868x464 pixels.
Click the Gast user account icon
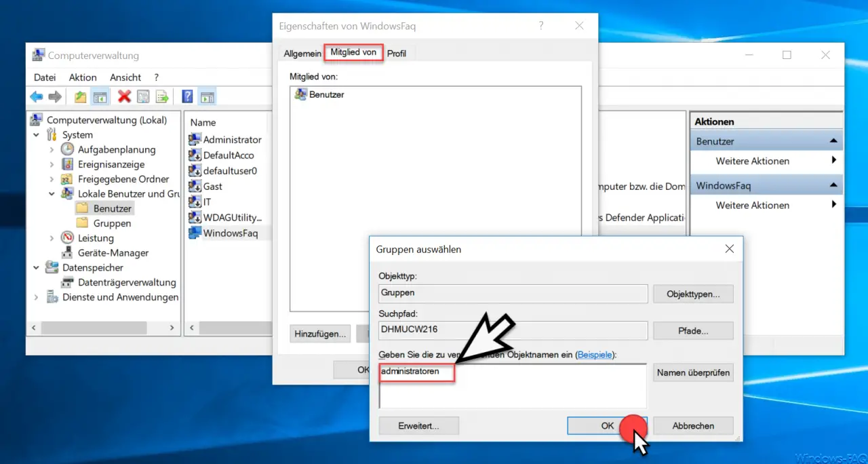point(195,186)
